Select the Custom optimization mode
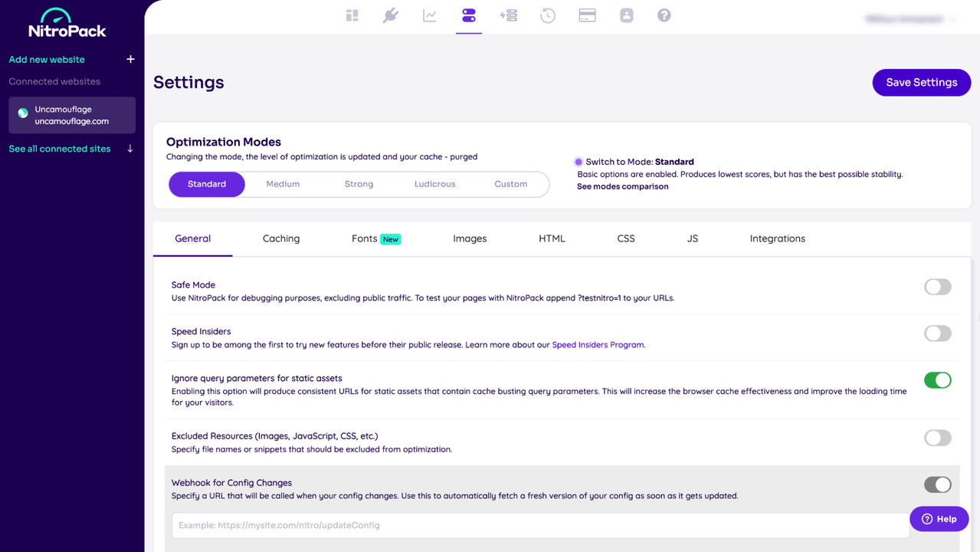The image size is (980, 552). coord(510,184)
